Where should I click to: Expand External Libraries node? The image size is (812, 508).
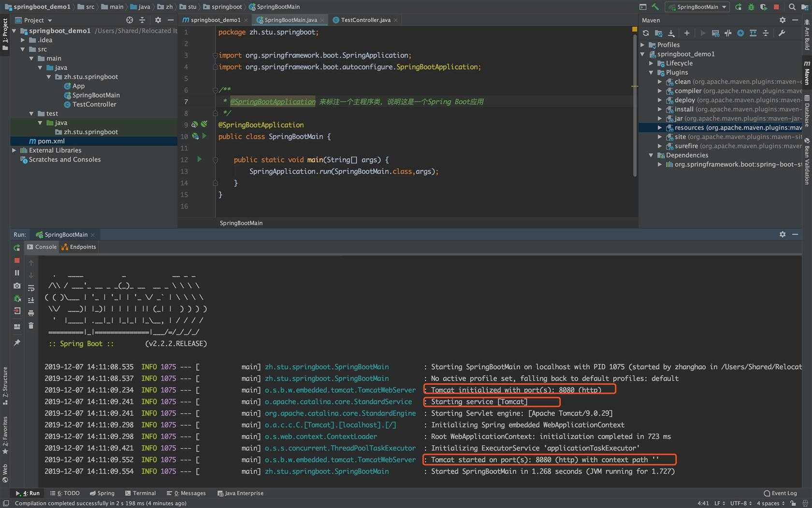click(14, 150)
